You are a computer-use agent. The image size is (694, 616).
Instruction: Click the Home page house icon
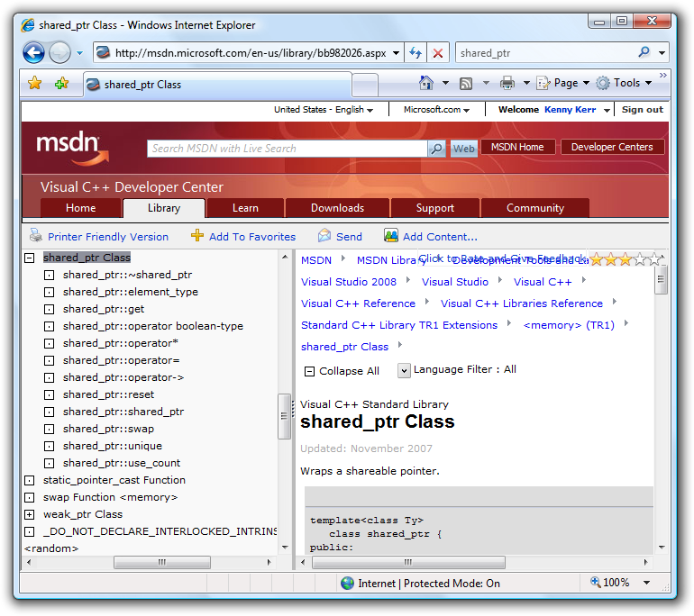pyautogui.click(x=425, y=83)
